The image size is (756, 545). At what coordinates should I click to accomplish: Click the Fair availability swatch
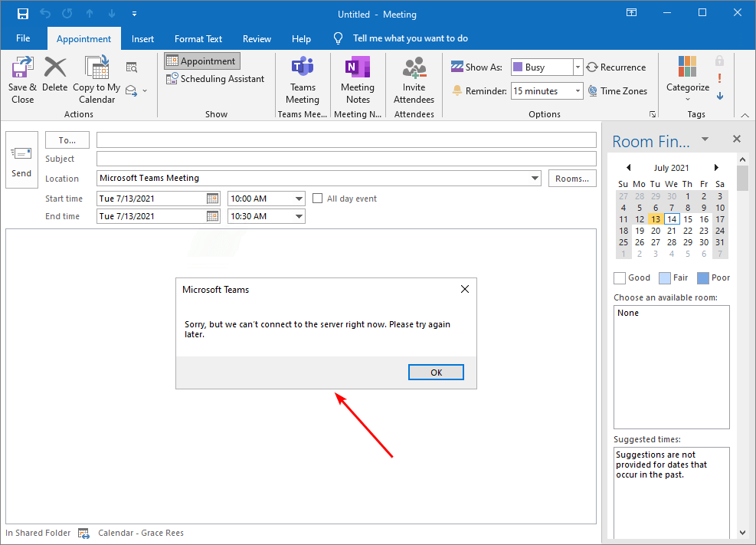pyautogui.click(x=664, y=277)
